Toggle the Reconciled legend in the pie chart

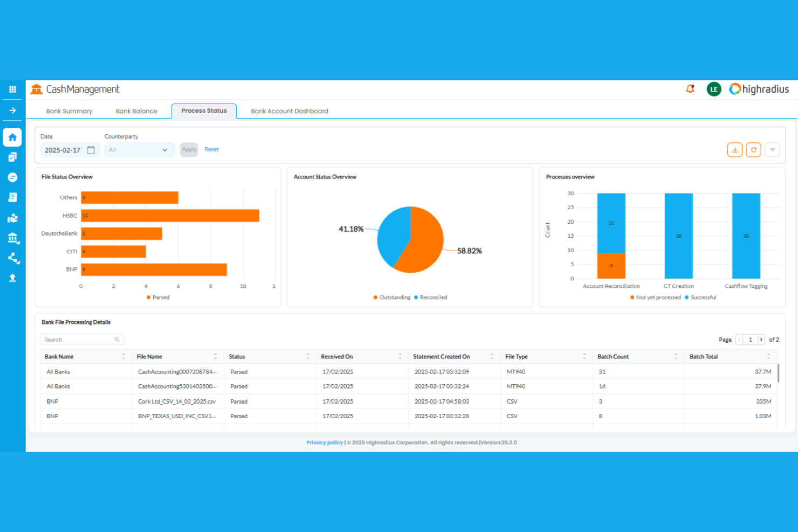(431, 297)
